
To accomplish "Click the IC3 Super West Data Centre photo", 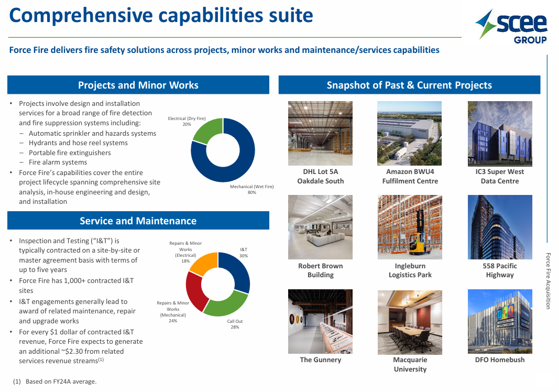I will pos(500,134).
